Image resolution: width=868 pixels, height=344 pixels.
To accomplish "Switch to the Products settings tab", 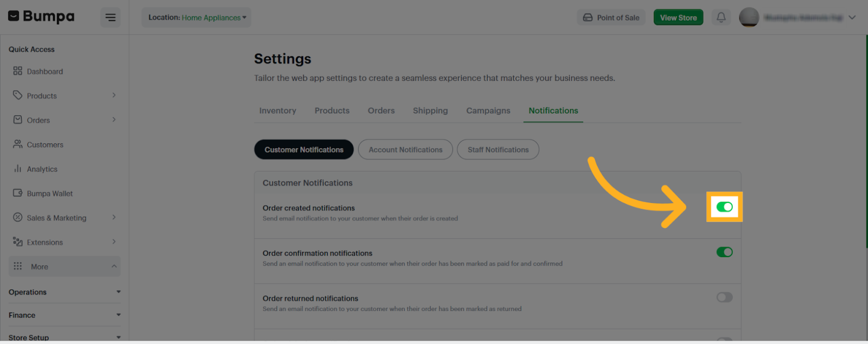I will point(332,111).
